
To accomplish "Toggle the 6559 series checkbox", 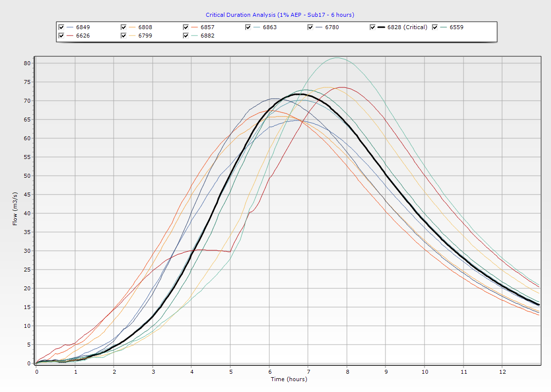I will click(435, 27).
